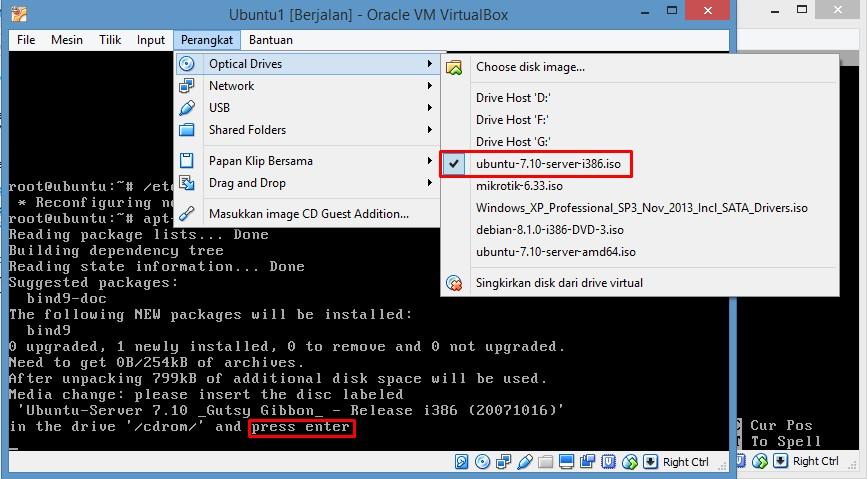Screen dimensions: 867x479
Task: Click the Shared Folders folder icon in menu
Action: point(187,130)
